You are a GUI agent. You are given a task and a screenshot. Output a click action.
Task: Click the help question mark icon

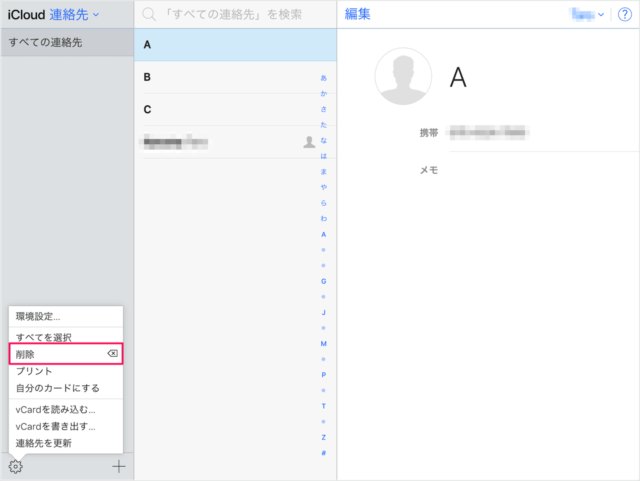tap(624, 14)
